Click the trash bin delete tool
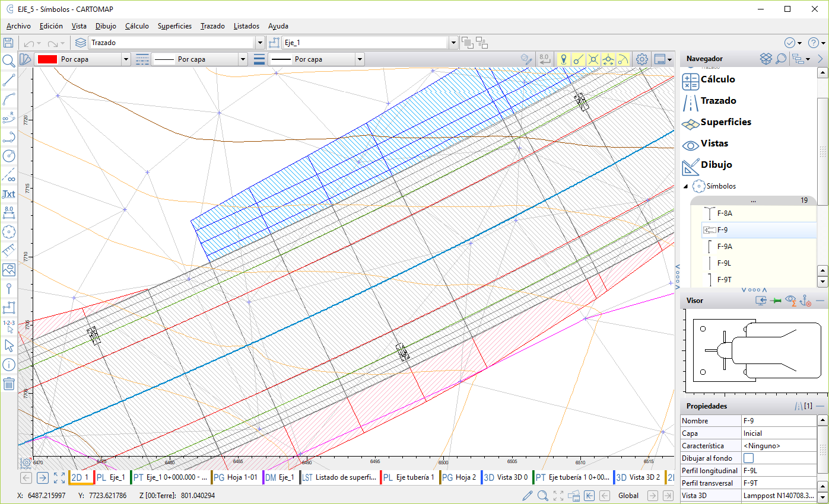The width and height of the screenshot is (829, 504). point(9,383)
